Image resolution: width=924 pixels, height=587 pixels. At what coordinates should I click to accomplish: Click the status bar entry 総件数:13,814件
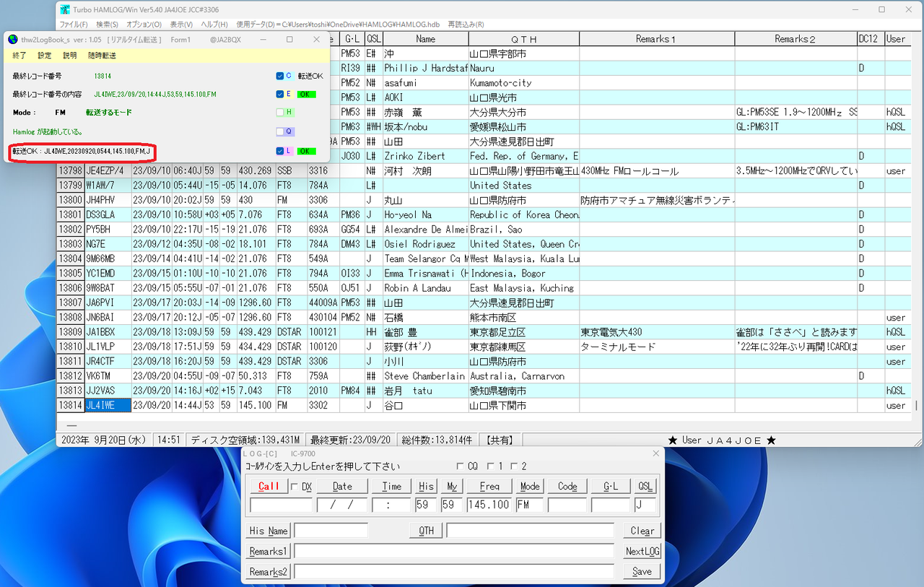(x=439, y=440)
